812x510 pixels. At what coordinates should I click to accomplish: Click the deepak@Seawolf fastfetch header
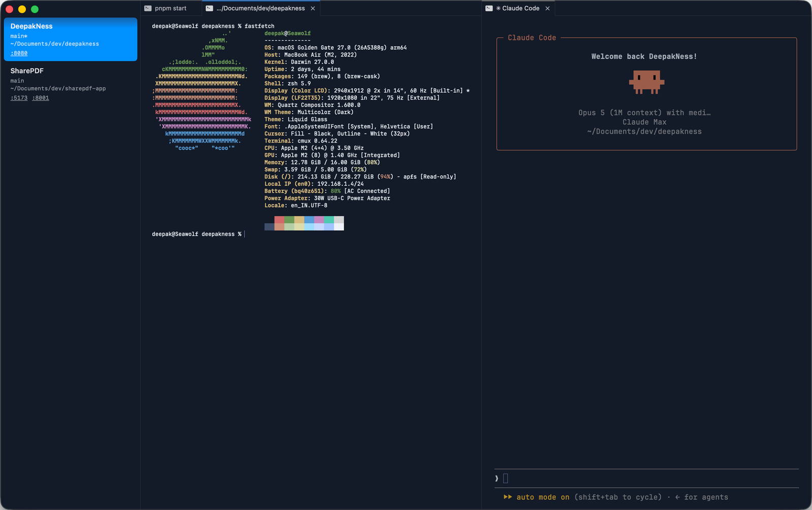click(x=288, y=33)
